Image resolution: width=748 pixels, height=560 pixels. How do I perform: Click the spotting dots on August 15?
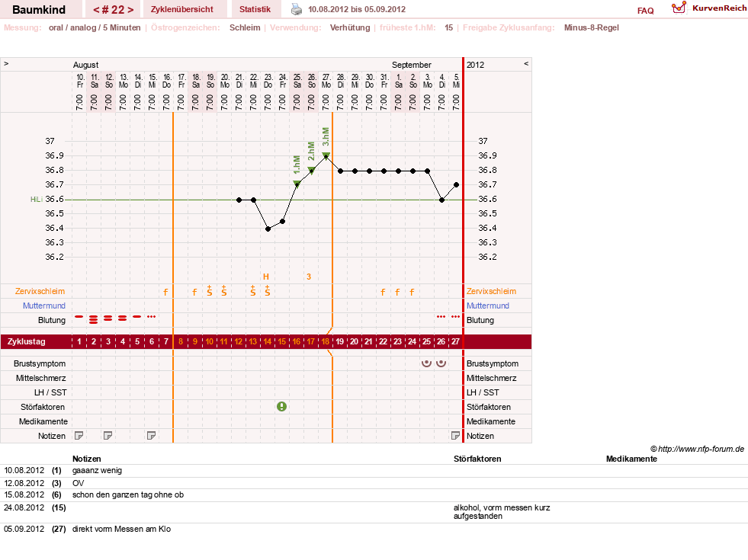pos(152,316)
